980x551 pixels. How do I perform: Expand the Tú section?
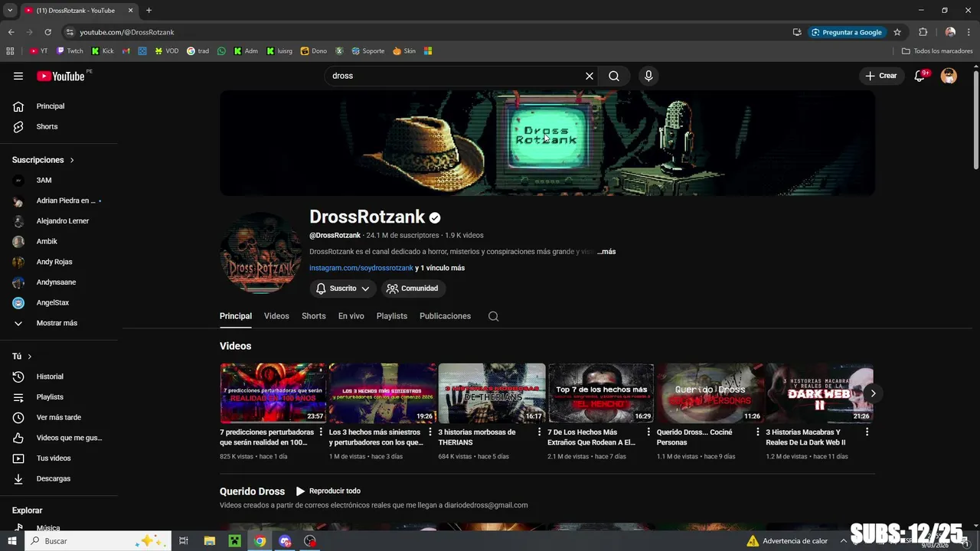click(22, 357)
